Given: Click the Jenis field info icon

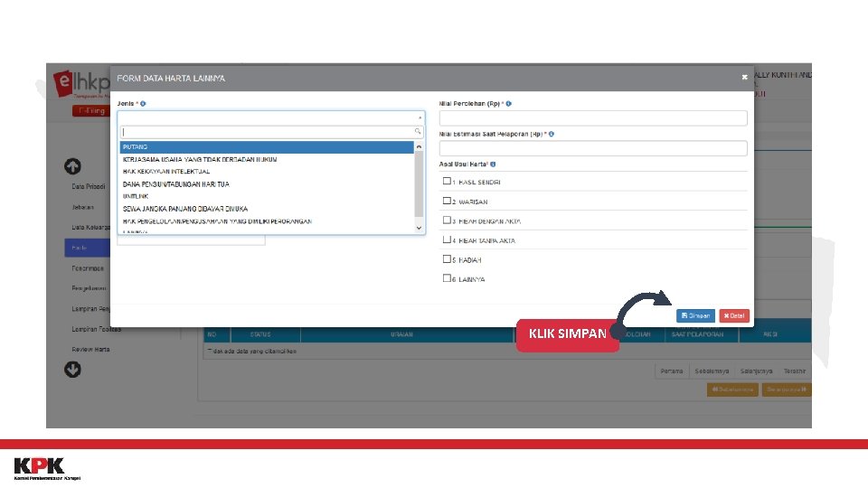Looking at the screenshot, I should [143, 103].
